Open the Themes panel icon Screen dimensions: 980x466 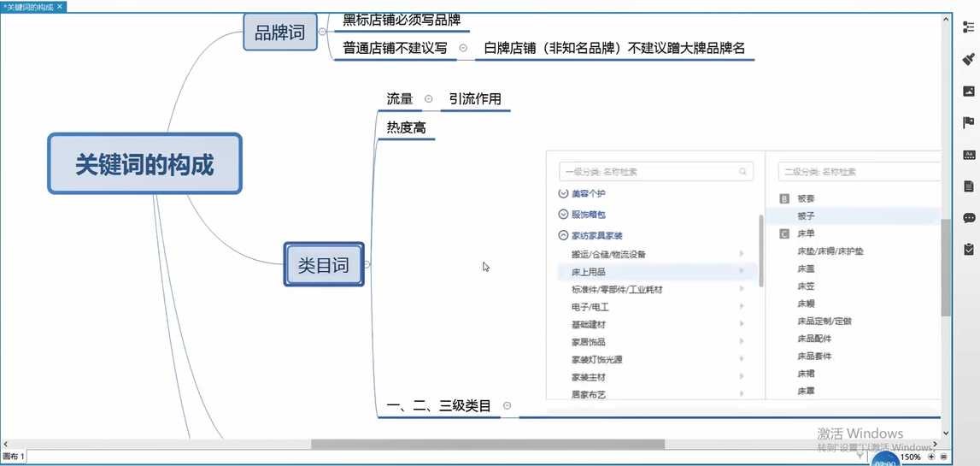coord(968,154)
